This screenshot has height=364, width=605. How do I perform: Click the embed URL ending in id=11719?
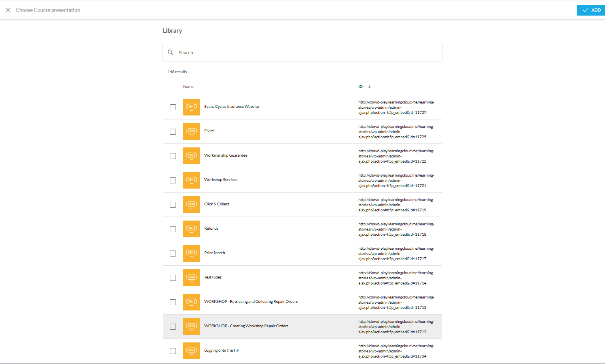[x=396, y=205]
